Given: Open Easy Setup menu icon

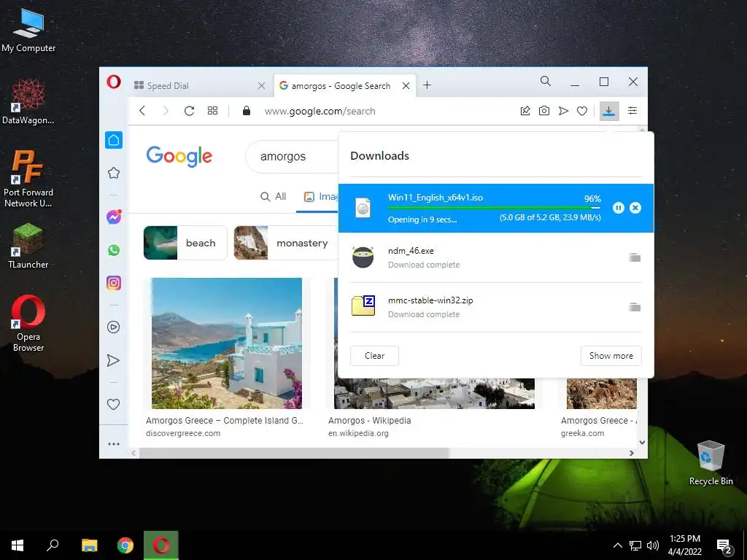Looking at the screenshot, I should [632, 111].
